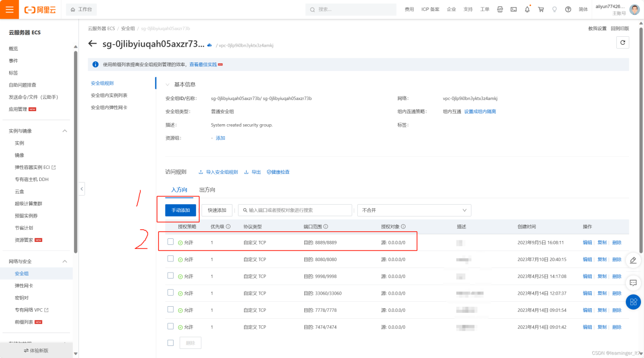Image resolution: width=644 pixels, height=358 pixels.
Task: Open the notification bell icon
Action: [x=527, y=10]
